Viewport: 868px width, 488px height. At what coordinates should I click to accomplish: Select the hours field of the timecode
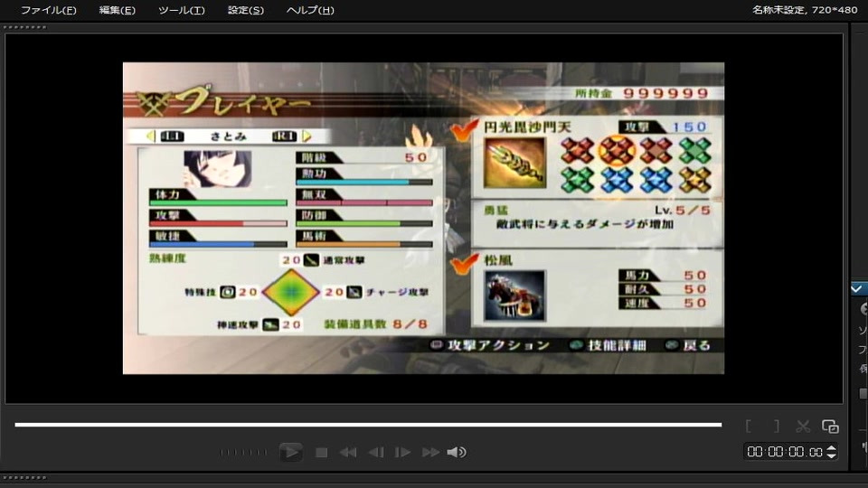754,452
